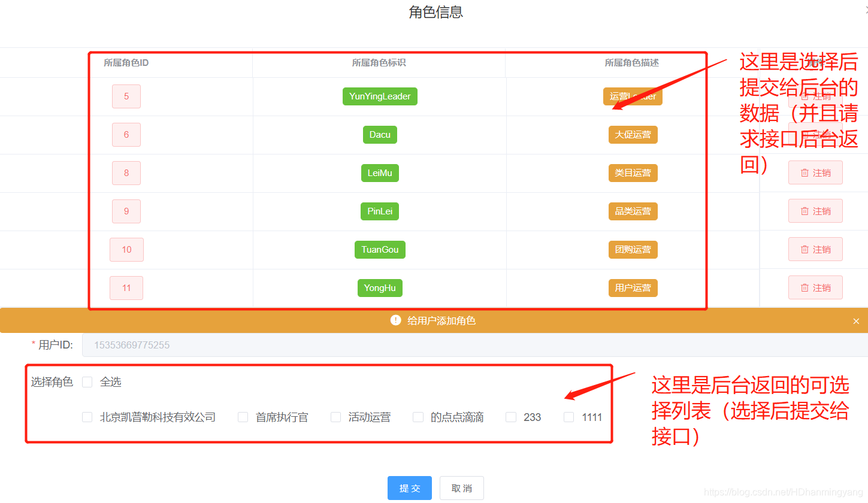Click the green Dacu tag

click(x=380, y=135)
